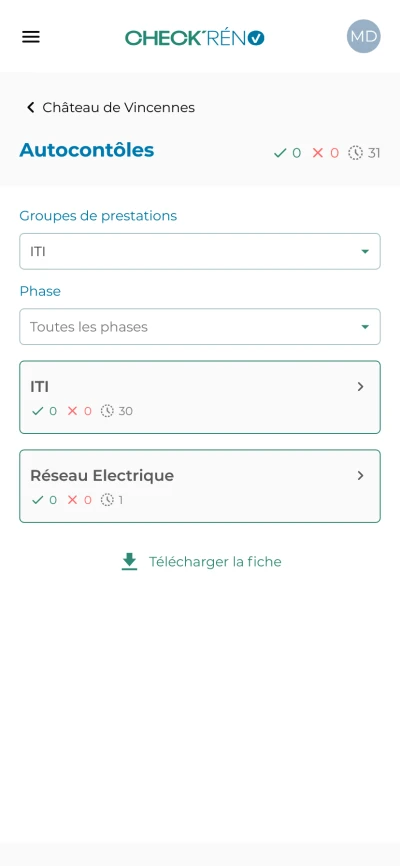Viewport: 400px width, 866px height.
Task: Click the red cross count in header
Action: (325, 153)
